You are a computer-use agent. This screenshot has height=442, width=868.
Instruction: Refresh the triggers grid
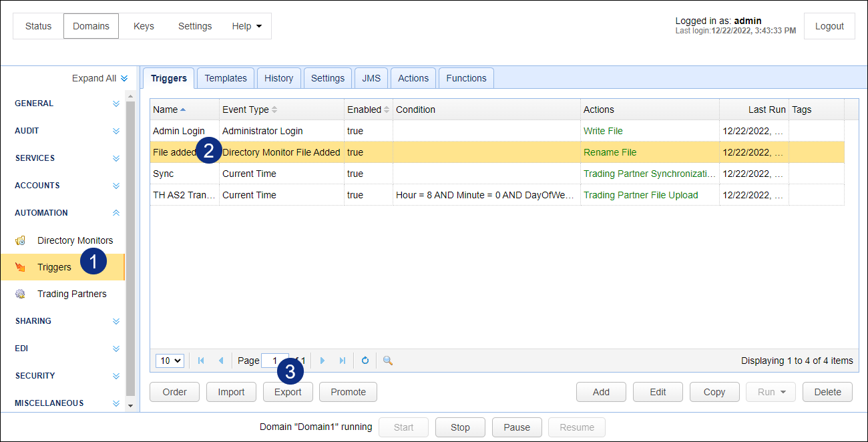point(365,361)
